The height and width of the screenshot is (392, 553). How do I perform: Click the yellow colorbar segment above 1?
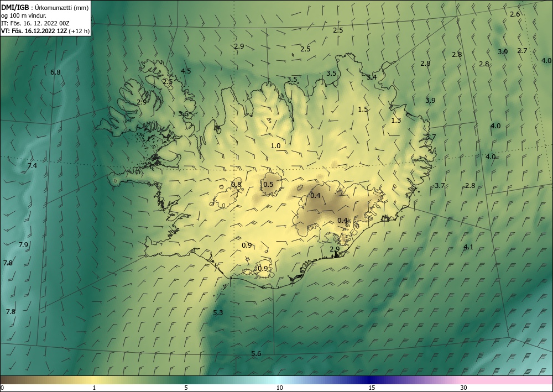[x=94, y=380]
